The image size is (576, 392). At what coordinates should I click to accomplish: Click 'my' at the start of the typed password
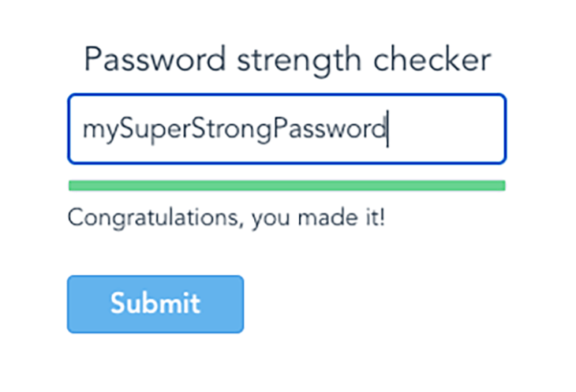(x=96, y=131)
